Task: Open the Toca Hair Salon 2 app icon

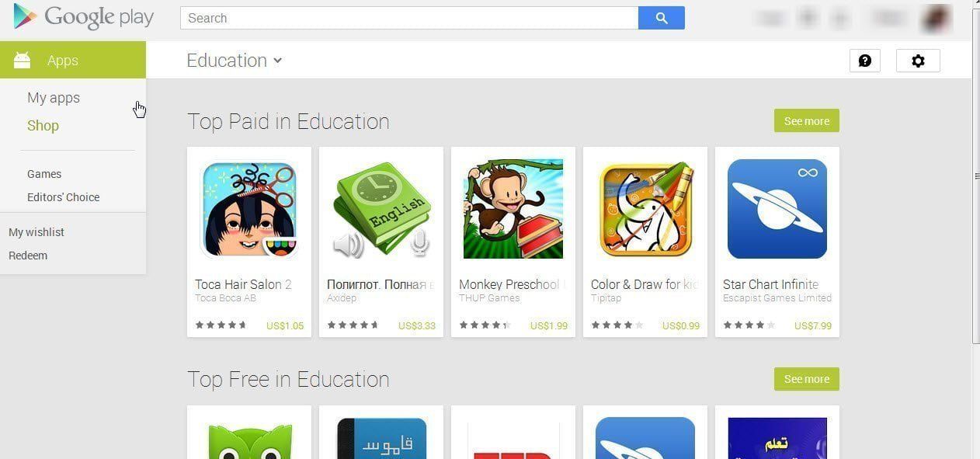Action: pos(249,210)
